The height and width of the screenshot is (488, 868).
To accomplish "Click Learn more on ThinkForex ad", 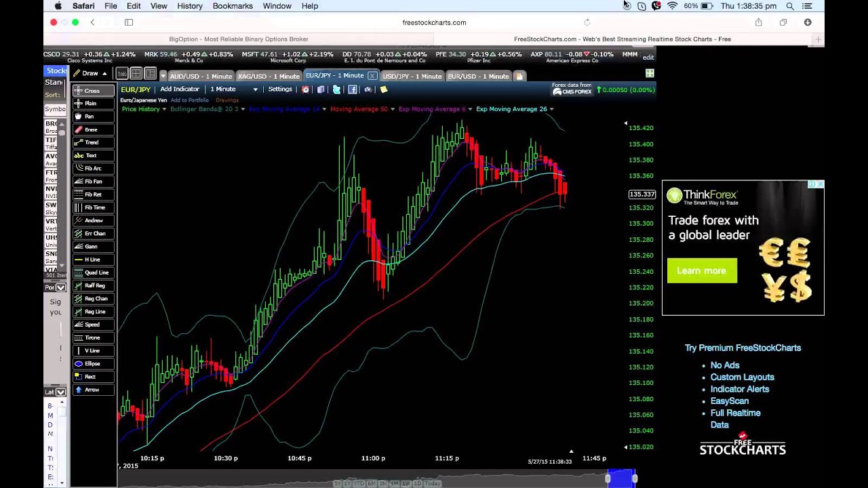I will [x=702, y=270].
